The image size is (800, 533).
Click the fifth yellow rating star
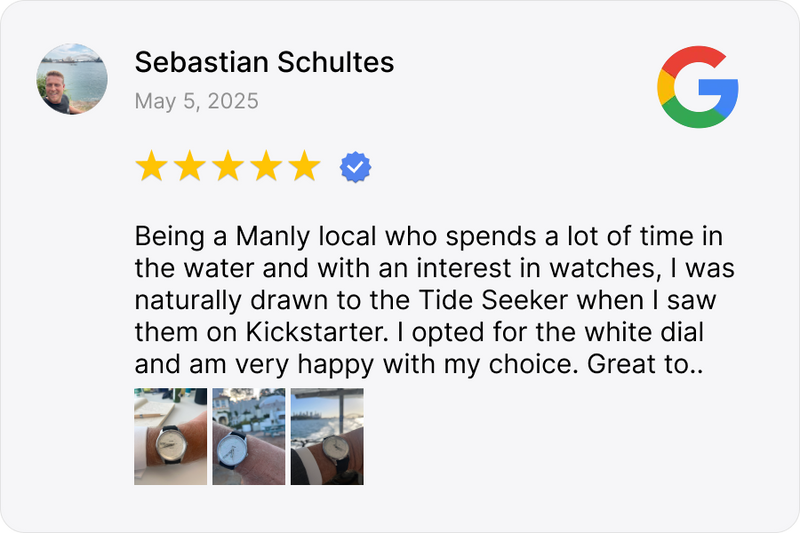pos(303,167)
